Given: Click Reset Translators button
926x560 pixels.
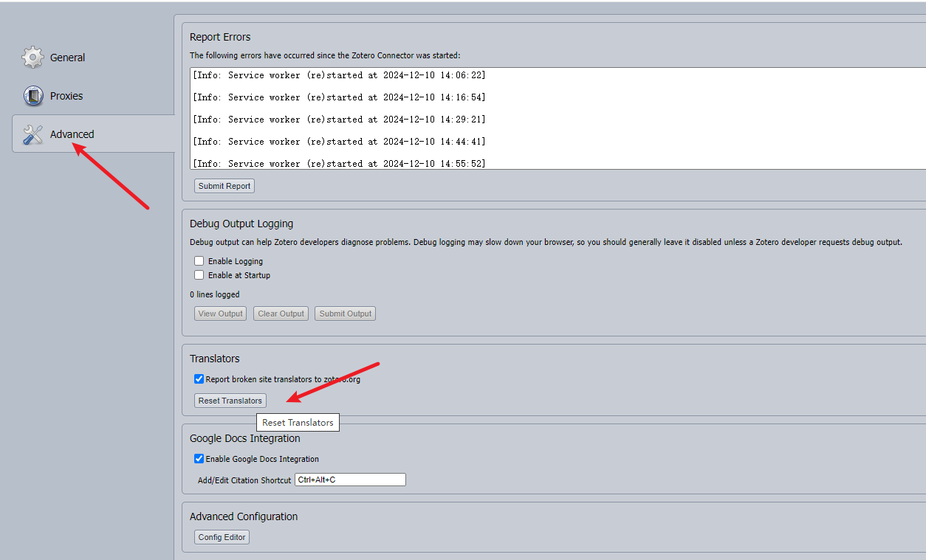Looking at the screenshot, I should (x=230, y=401).
